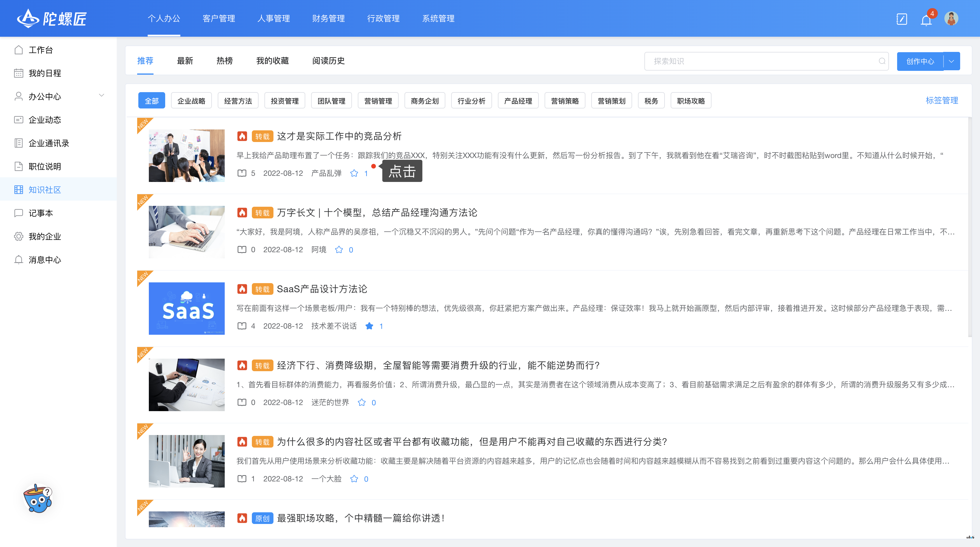
Task: Open 记事本 in the sidebar
Action: point(58,213)
